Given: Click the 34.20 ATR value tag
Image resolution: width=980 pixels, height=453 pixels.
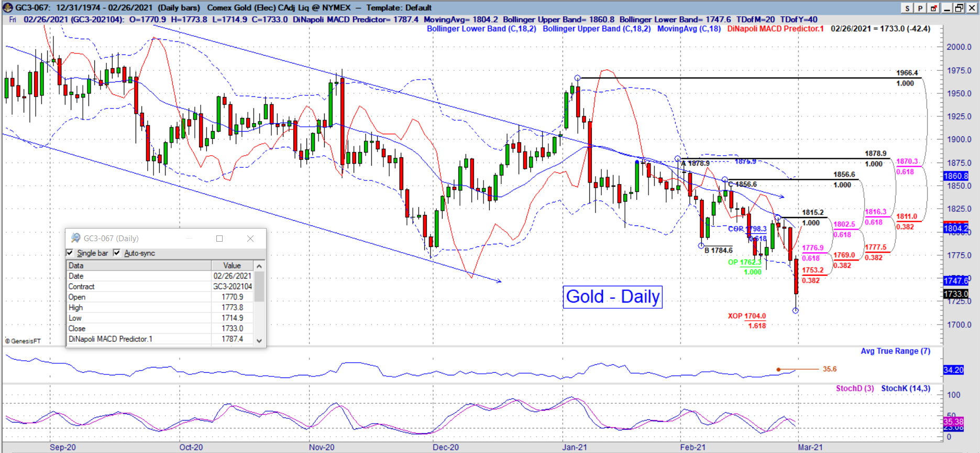Looking at the screenshot, I should 953,370.
